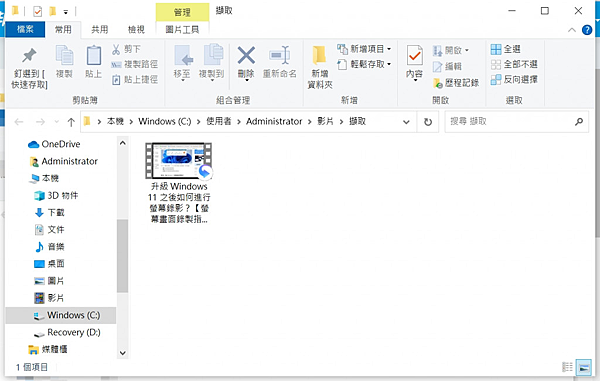Screen dimensions: 600x381
Task: Select the Home (常用) tab
Action: pos(63,29)
